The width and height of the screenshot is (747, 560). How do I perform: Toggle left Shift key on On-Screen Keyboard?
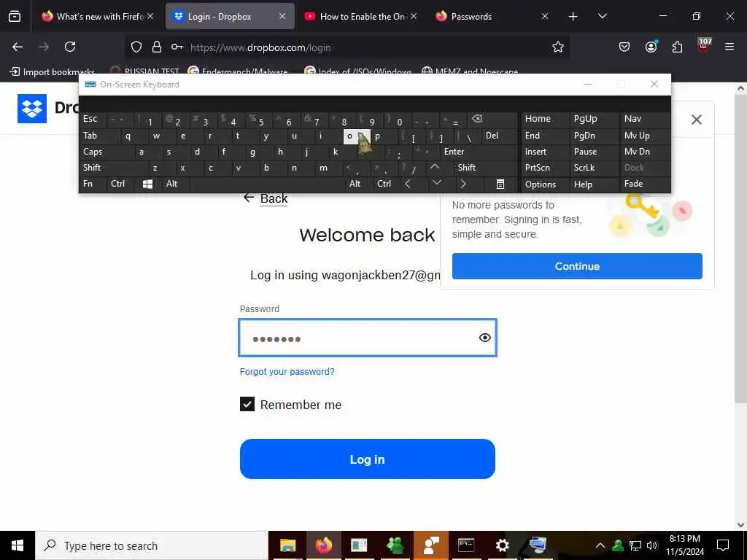pos(113,168)
